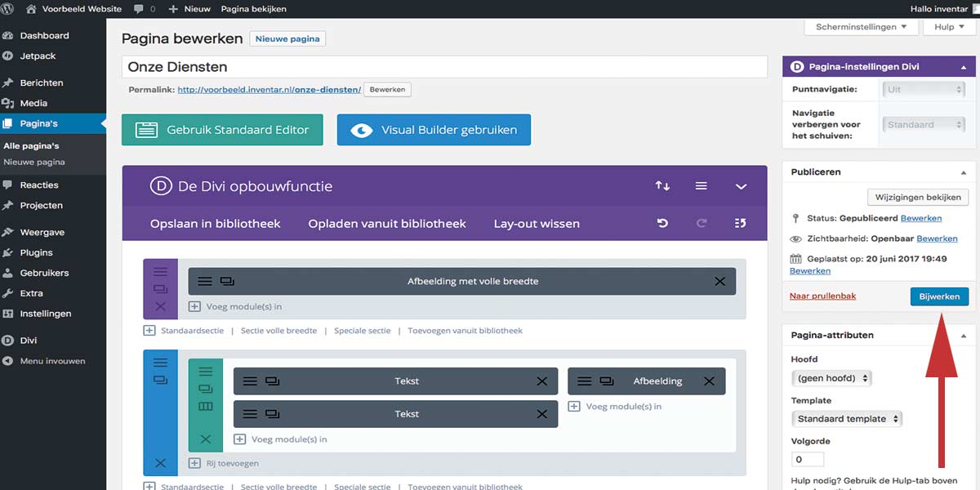Click Opladen vanuit bibliotheek

(x=387, y=224)
